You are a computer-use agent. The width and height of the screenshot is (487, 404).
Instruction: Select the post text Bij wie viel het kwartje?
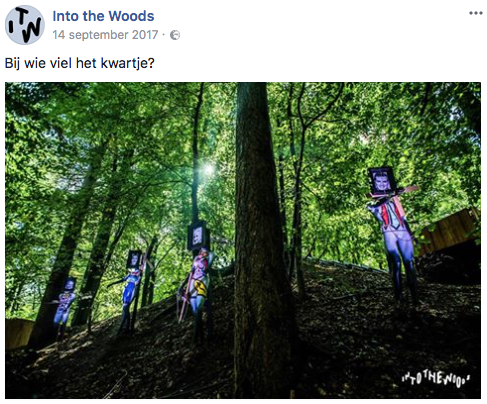click(80, 63)
